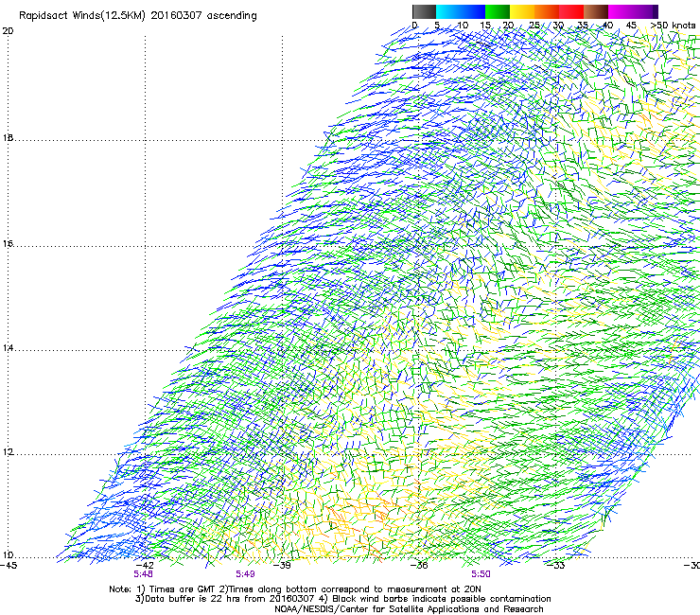700x615 pixels.
Task: Click the magenta 40-45 knots legend segment
Action: [621, 11]
